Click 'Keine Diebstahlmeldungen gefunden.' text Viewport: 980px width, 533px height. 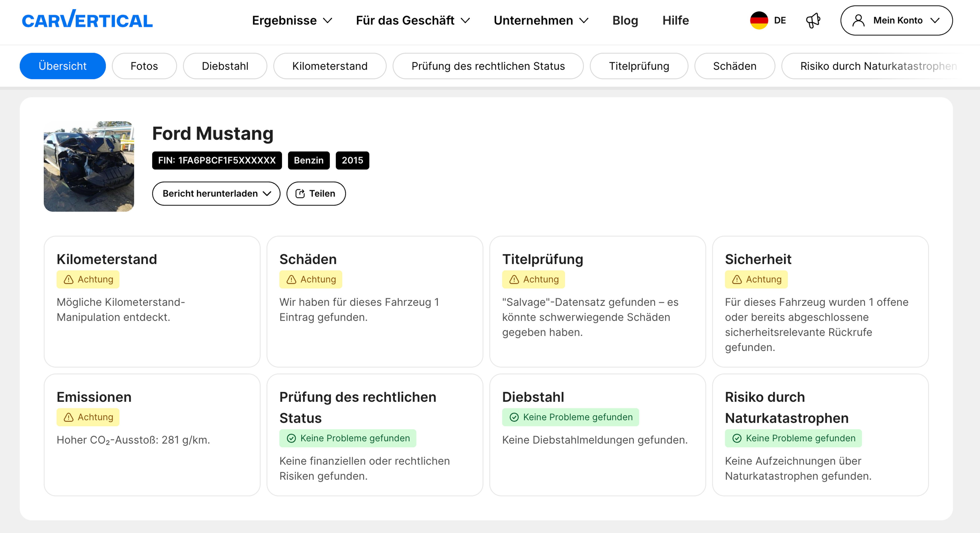point(595,440)
